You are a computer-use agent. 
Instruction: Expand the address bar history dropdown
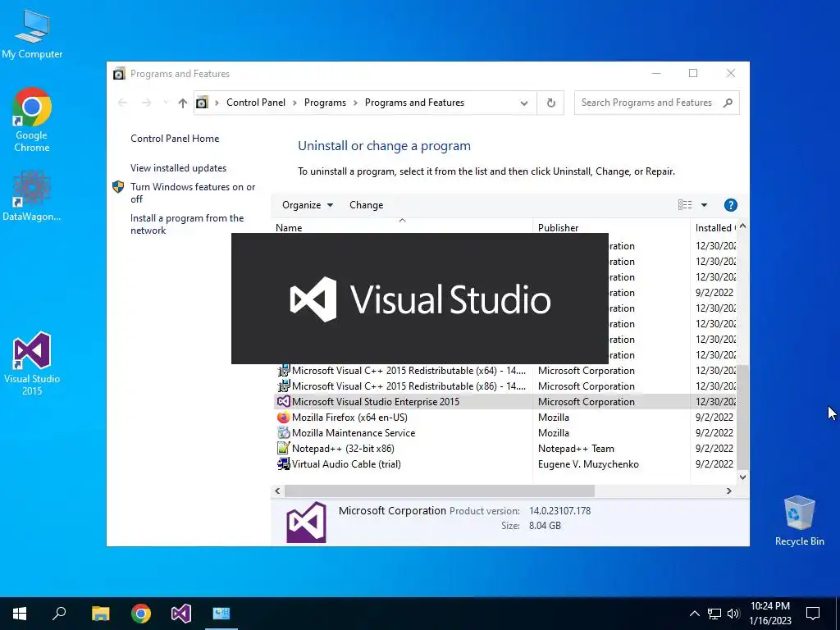(x=524, y=103)
